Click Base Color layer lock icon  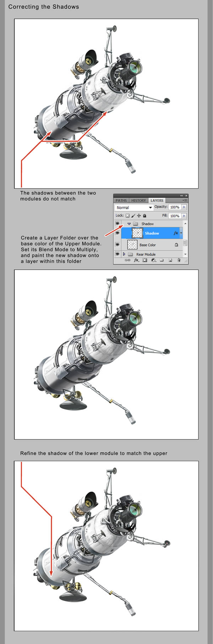tap(176, 245)
